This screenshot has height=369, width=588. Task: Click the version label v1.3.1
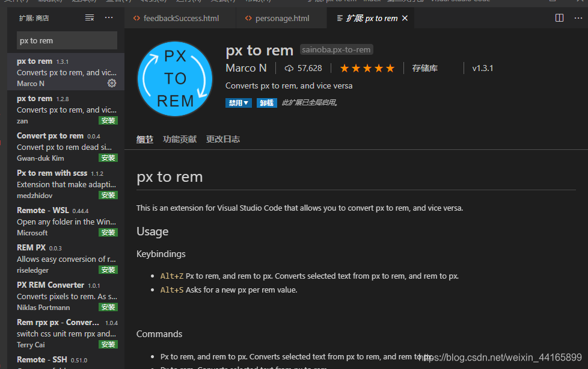coord(483,68)
